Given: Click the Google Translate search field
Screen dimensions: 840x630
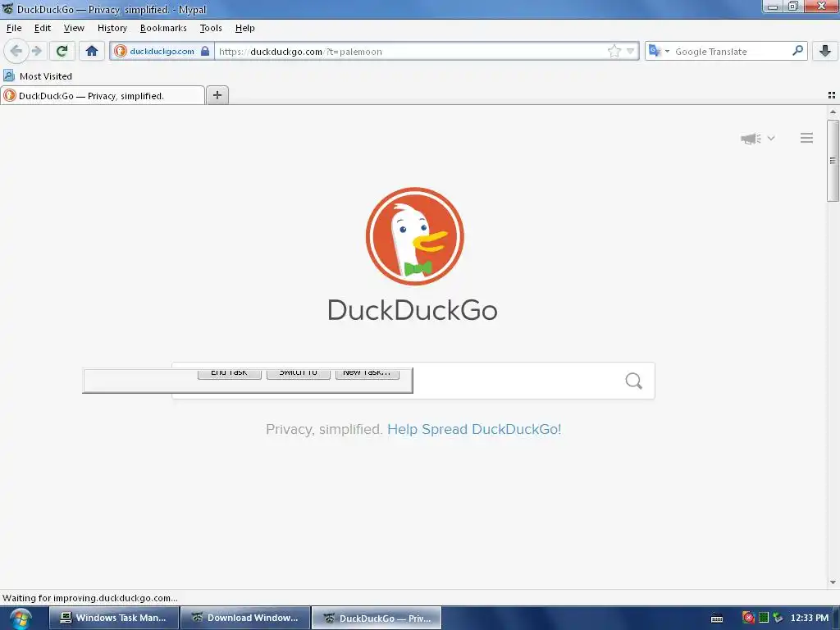Looking at the screenshot, I should pos(731,52).
